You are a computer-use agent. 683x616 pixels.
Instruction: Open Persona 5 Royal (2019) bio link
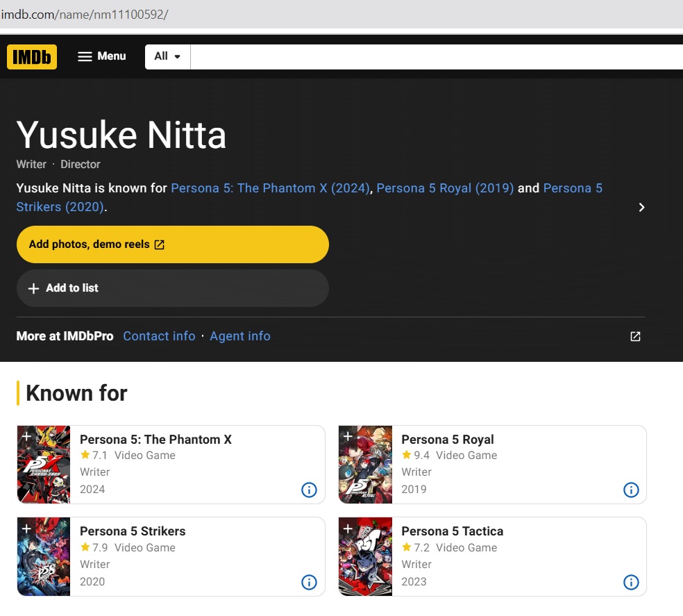445,188
